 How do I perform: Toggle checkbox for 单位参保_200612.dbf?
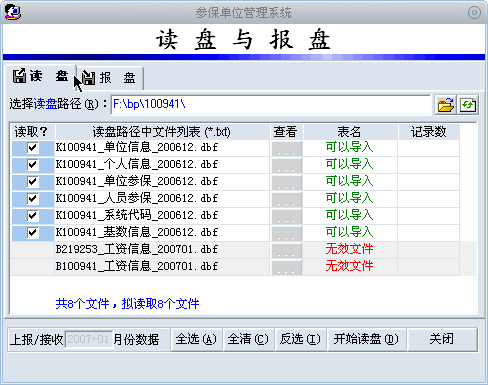click(32, 182)
